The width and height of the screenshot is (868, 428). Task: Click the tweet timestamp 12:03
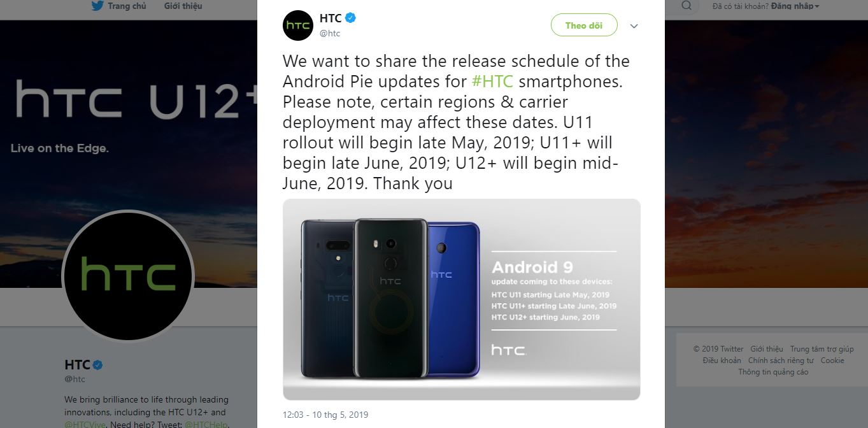(x=325, y=415)
